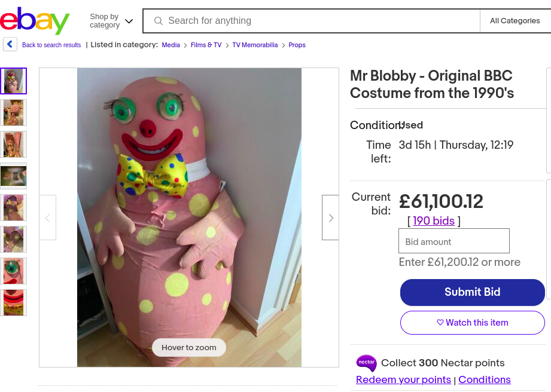The height and width of the screenshot is (392, 551).
Task: Open Nectar Conditions link
Action: pos(484,379)
